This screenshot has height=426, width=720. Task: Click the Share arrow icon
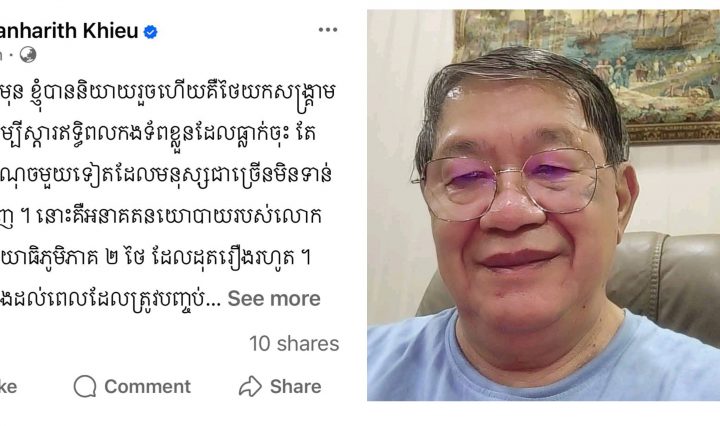coord(250,386)
